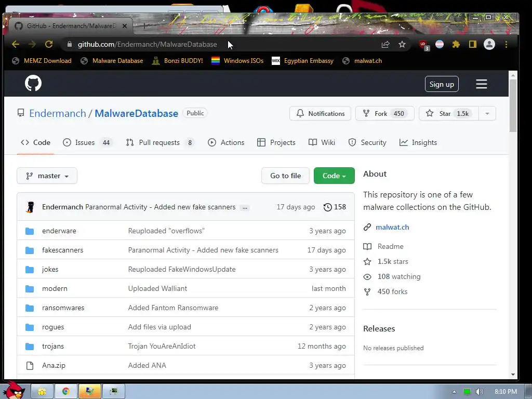Open the Chrome profile avatar
532x399 pixels.
[489, 45]
